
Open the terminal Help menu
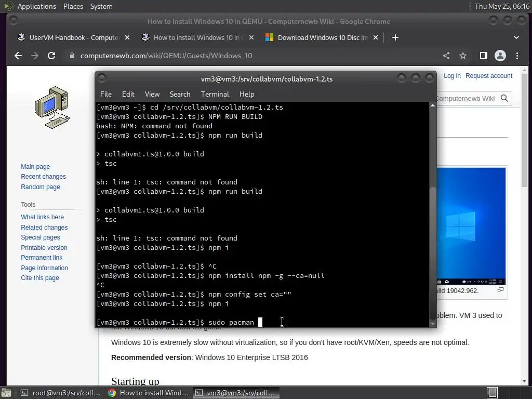[247, 94]
